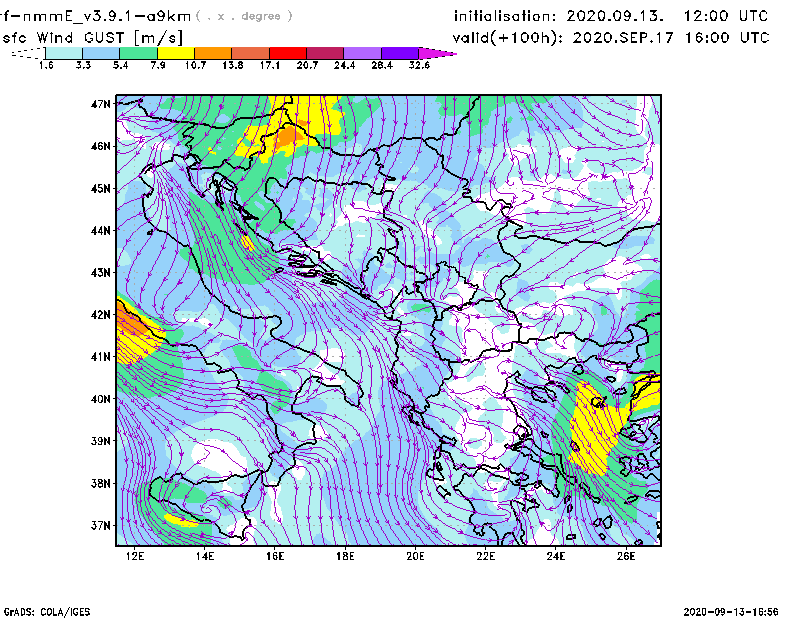800x618 pixels.
Task: Click the yellow gust patch south of Sicily
Action: click(x=181, y=520)
